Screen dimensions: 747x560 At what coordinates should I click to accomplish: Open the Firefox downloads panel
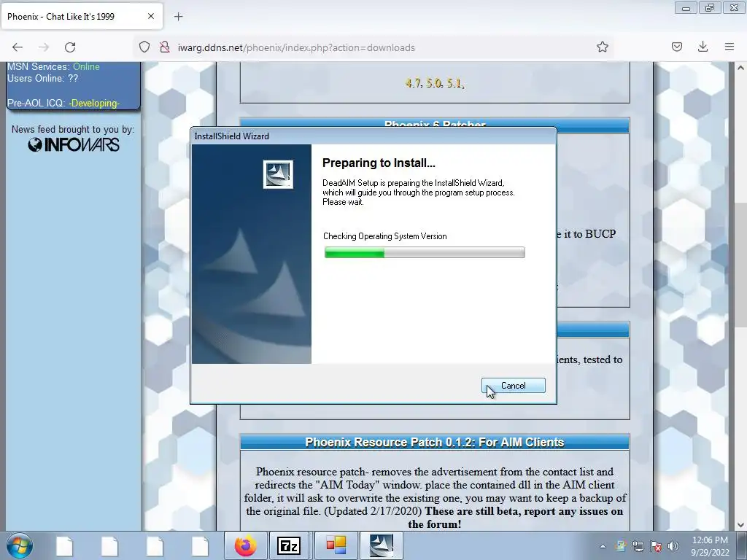(703, 47)
